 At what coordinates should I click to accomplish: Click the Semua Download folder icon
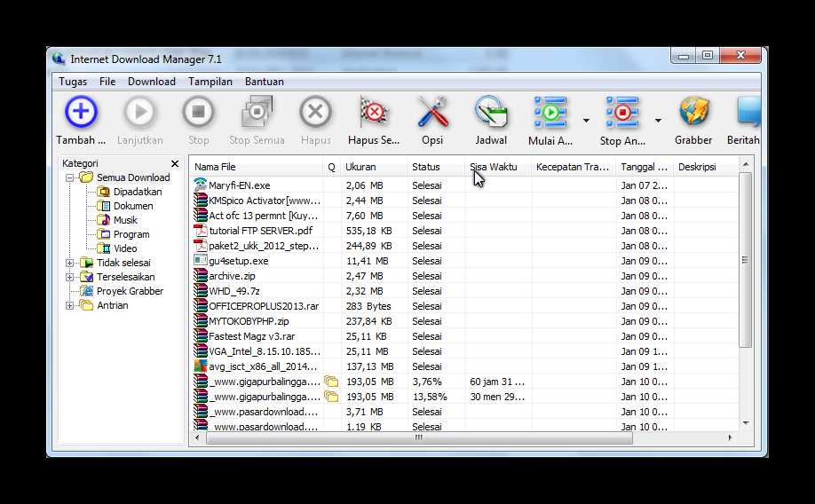click(x=86, y=177)
